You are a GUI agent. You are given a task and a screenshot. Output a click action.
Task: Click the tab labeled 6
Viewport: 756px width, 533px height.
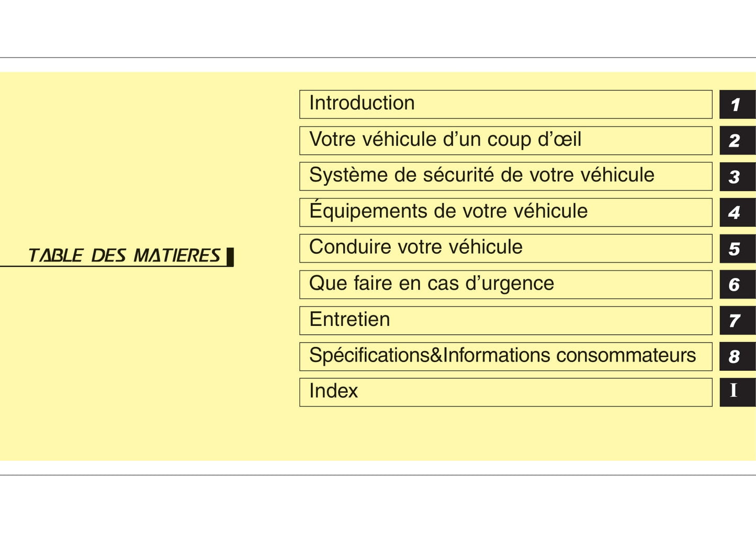click(x=737, y=284)
